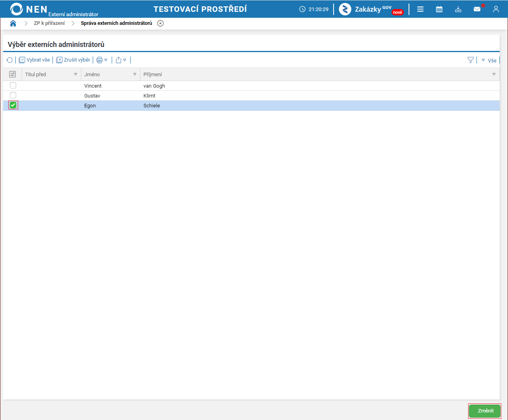Open the downloads icon in header
The image size is (508, 420).
pos(458,9)
